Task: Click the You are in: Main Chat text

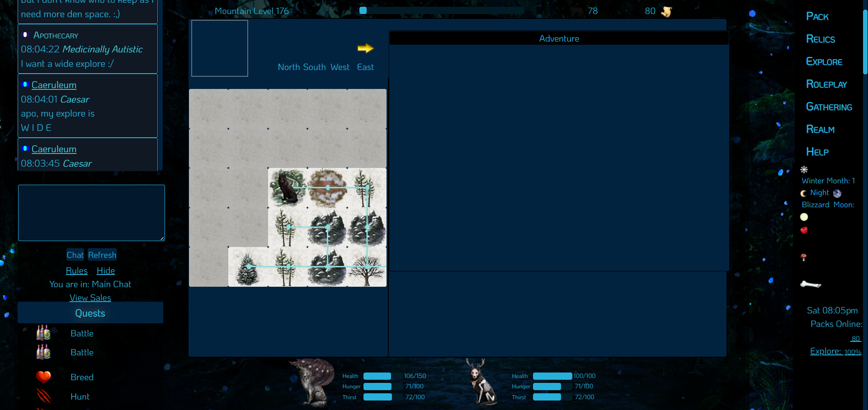Action: tap(90, 284)
